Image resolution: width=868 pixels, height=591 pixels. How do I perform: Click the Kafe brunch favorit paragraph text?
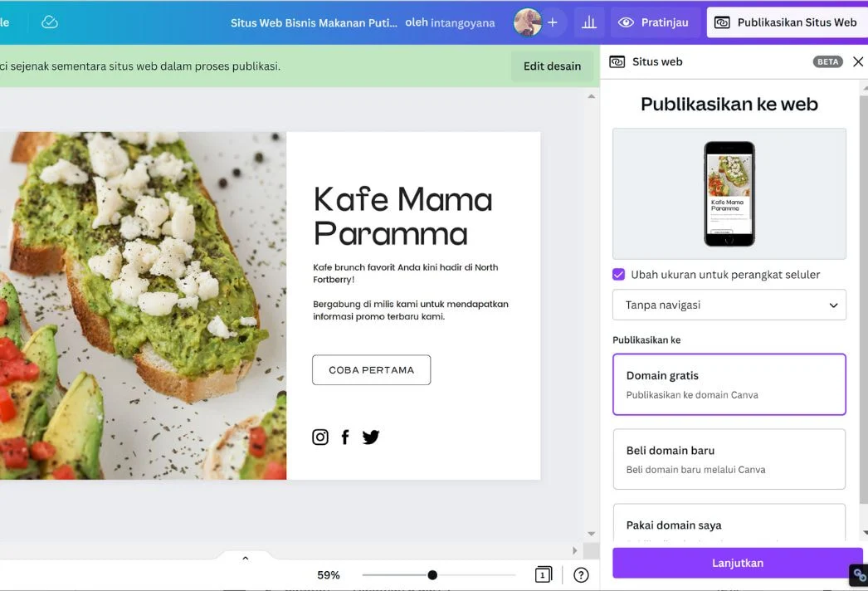pos(405,273)
